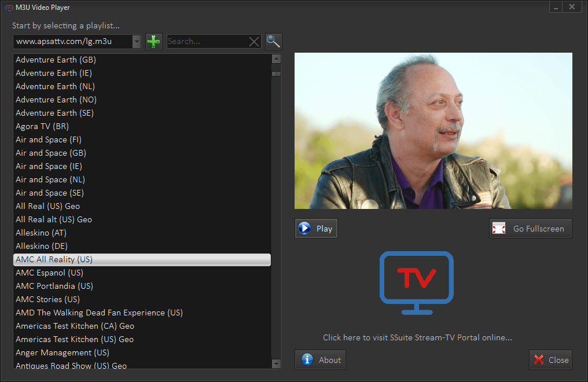
Task: Click the red X Close button
Action: pos(550,360)
